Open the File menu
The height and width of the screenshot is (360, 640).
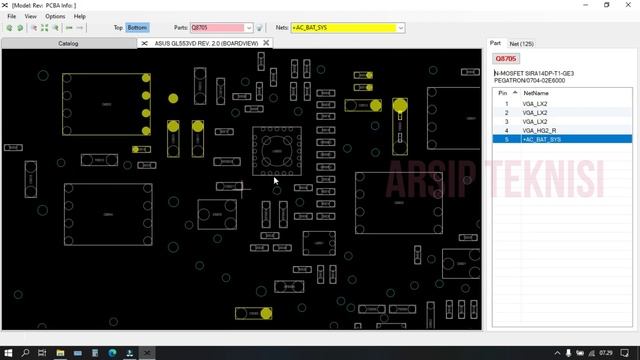(11, 16)
